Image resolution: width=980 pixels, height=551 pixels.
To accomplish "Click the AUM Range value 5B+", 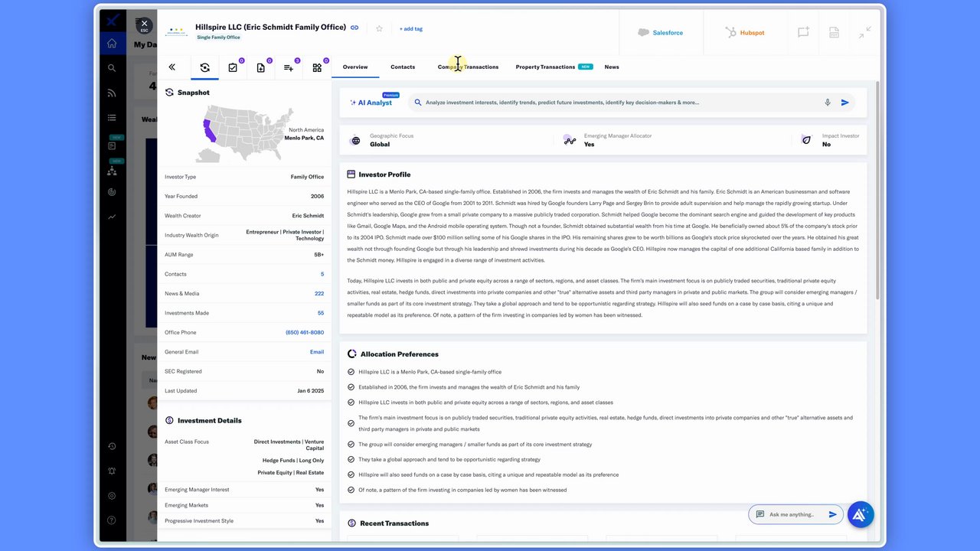I will 318,255.
